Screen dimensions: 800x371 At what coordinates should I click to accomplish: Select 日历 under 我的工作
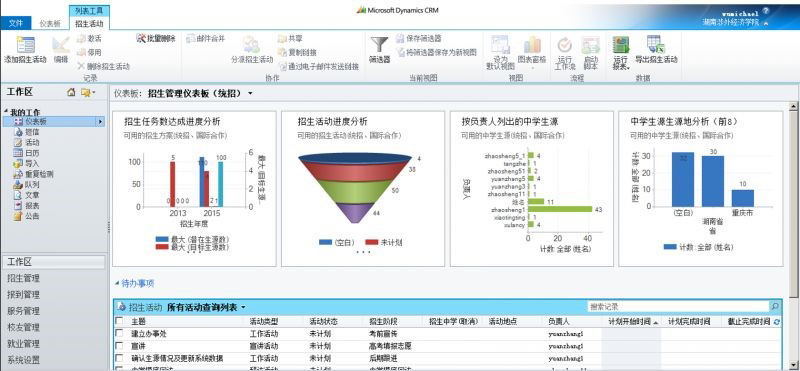tap(32, 153)
